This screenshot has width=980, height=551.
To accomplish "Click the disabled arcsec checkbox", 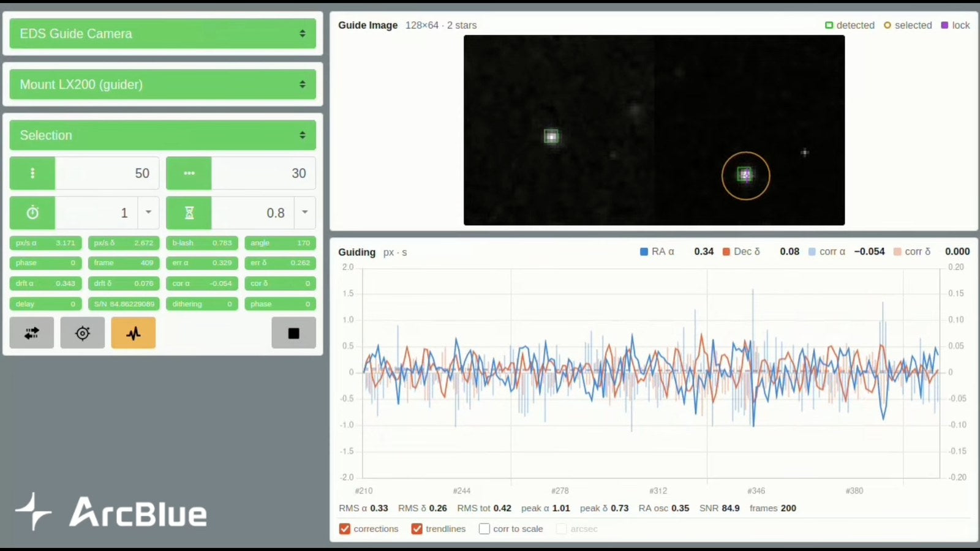I will [561, 529].
